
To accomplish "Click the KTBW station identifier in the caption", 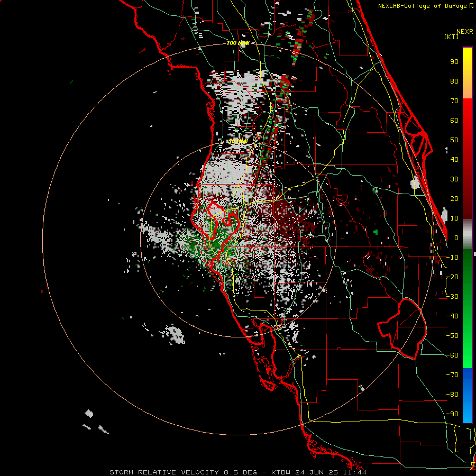I will [281, 472].
